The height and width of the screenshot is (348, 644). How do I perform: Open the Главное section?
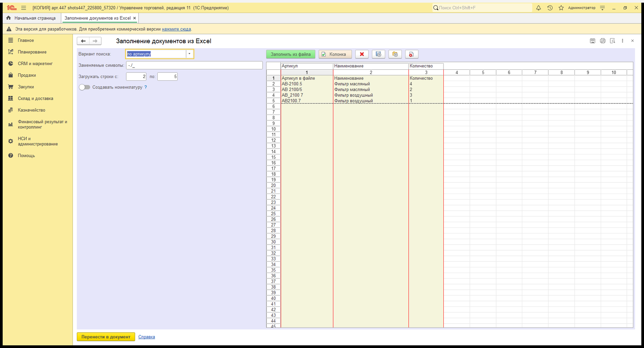tap(26, 40)
